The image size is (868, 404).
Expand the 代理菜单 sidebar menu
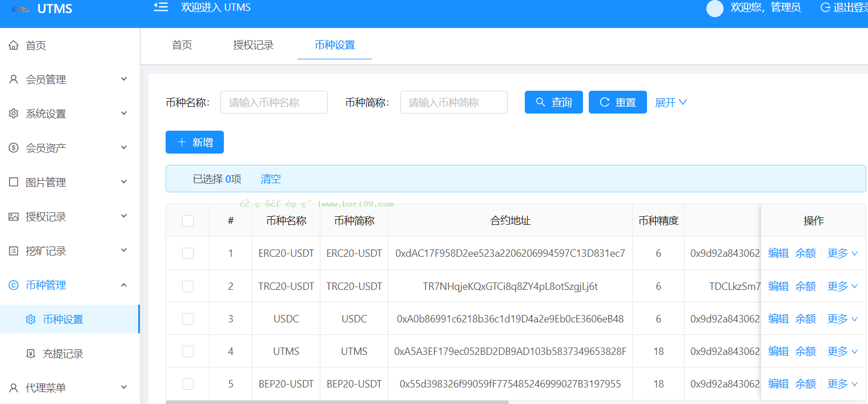click(x=70, y=387)
